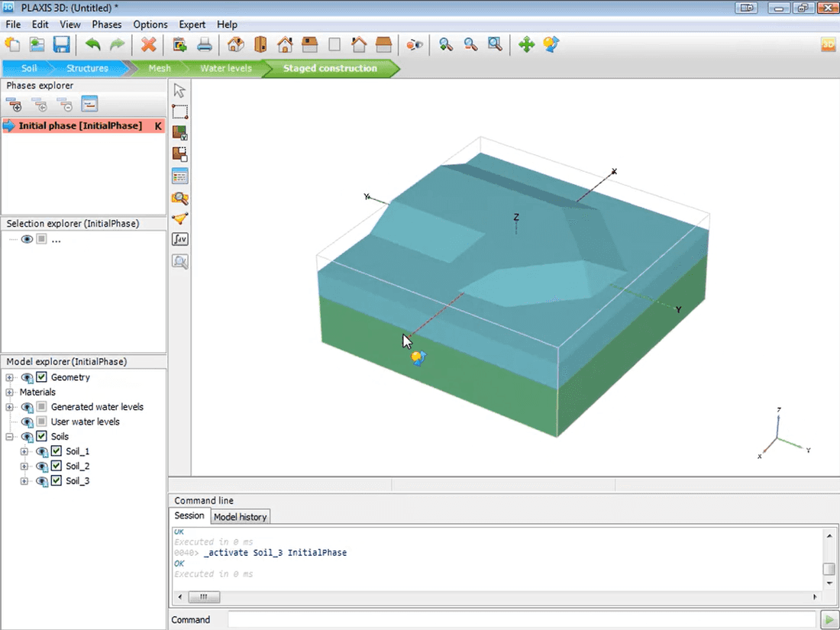
Task: Click the Command input field
Action: [522, 620]
